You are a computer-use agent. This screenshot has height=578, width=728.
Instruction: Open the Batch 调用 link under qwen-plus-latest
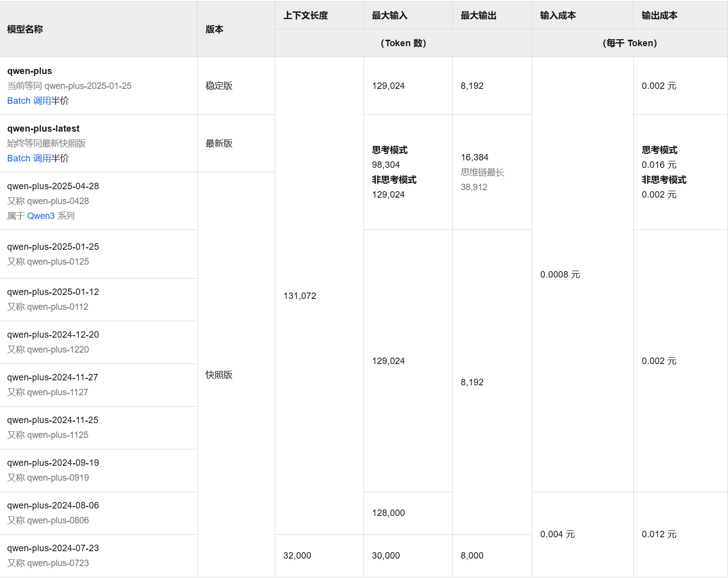click(29, 158)
